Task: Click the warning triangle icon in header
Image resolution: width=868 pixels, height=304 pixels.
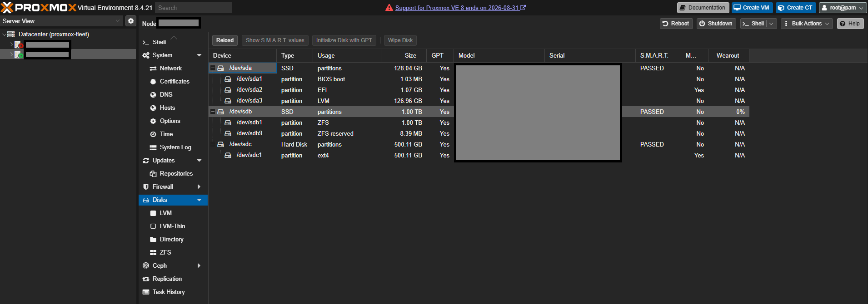Action: 389,8
